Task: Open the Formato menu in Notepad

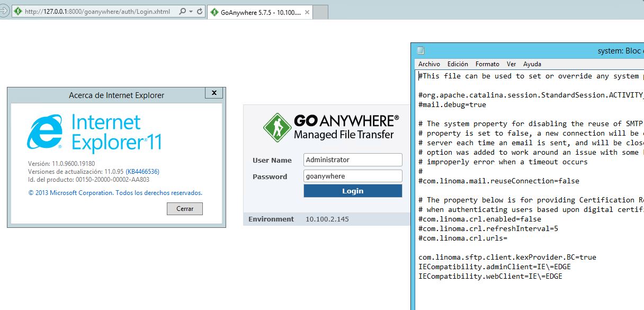Action: tap(487, 64)
